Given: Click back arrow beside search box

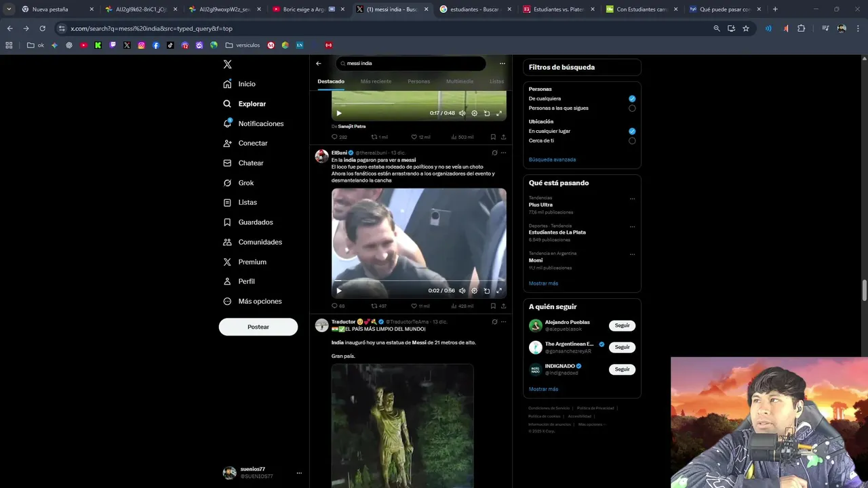Looking at the screenshot, I should (319, 64).
